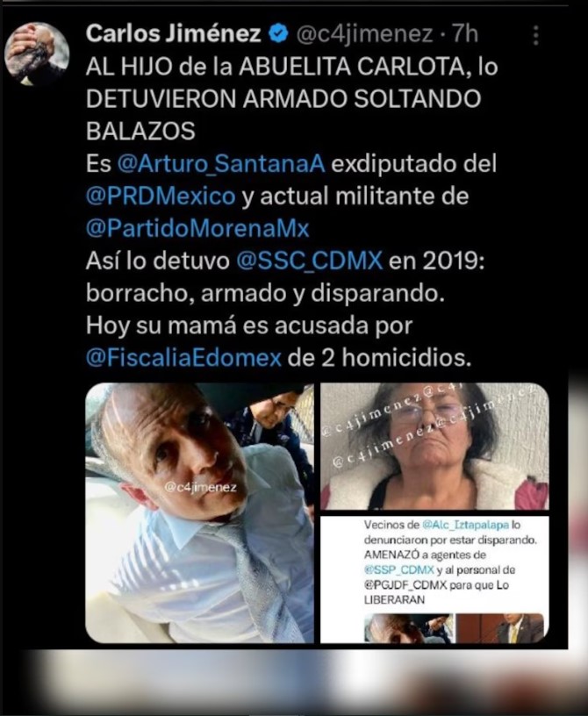
Task: Open the three-dot more options menu
Action: click(x=535, y=35)
